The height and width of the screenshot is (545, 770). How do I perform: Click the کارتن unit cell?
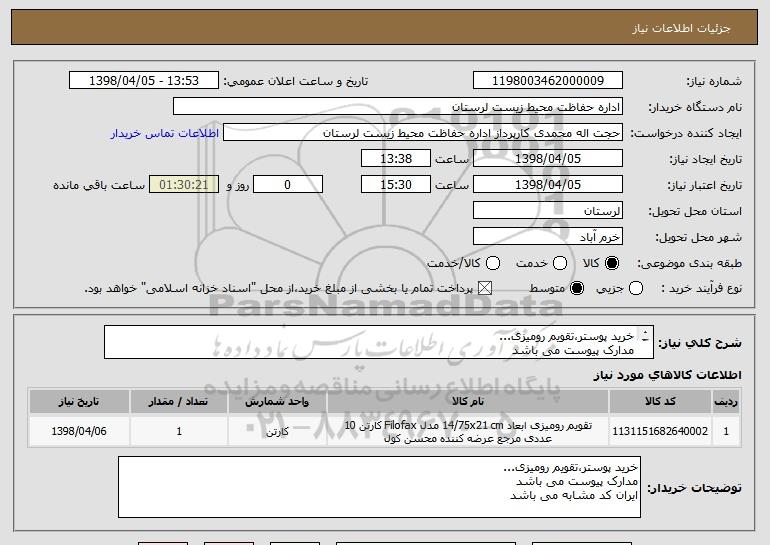(x=277, y=431)
